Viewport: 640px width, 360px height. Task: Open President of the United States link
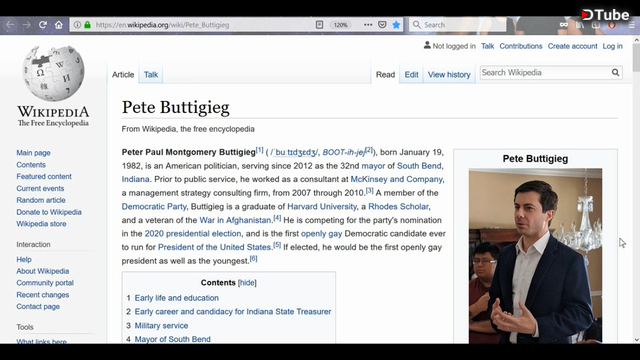point(215,247)
